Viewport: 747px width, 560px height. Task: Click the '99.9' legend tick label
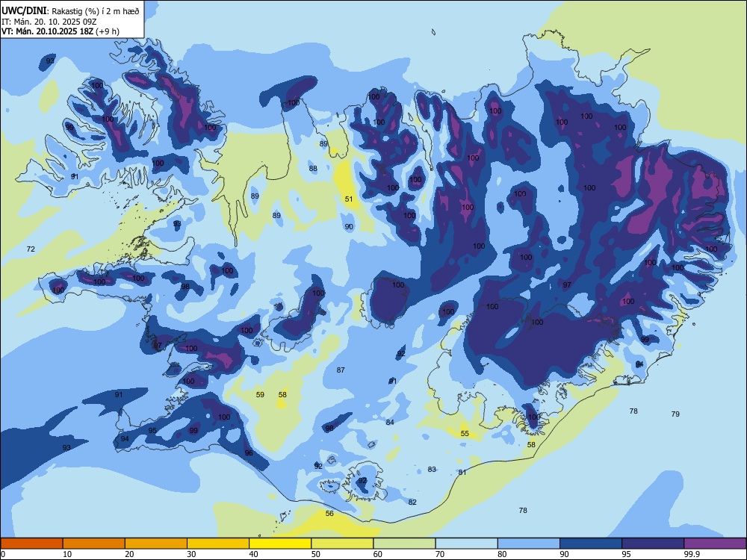point(691,554)
